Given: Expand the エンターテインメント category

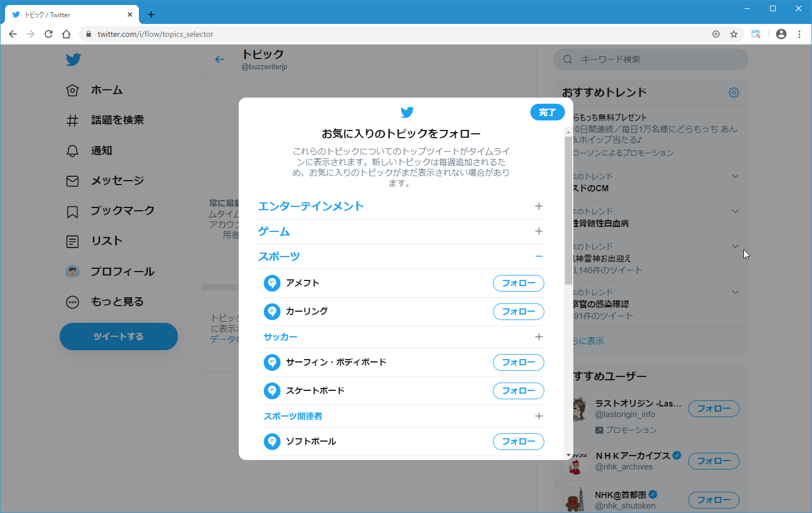Looking at the screenshot, I should pos(539,206).
